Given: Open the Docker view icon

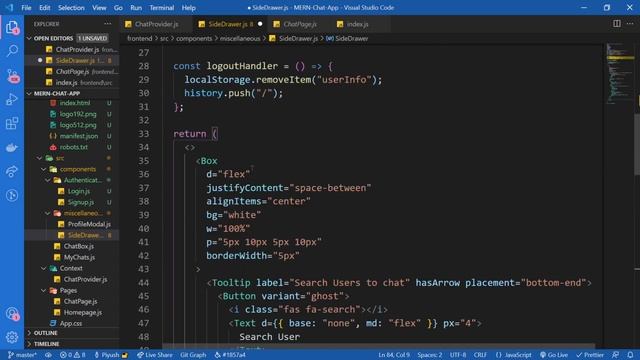Looking at the screenshot, I should tap(12, 147).
